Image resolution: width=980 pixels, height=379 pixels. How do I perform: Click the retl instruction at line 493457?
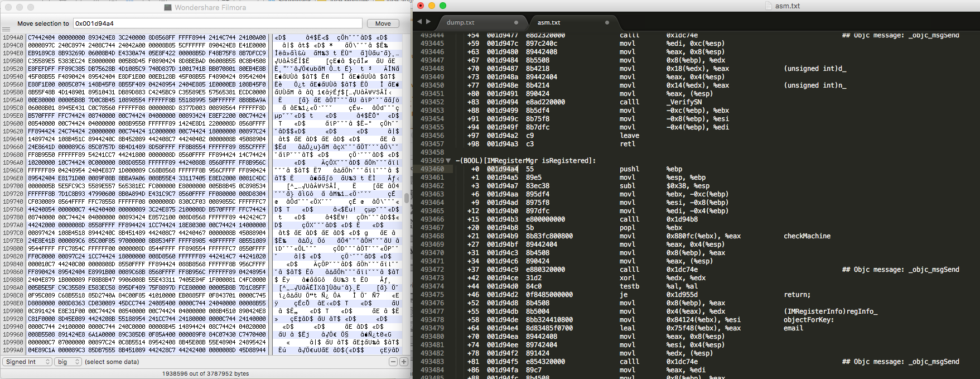[x=627, y=144]
